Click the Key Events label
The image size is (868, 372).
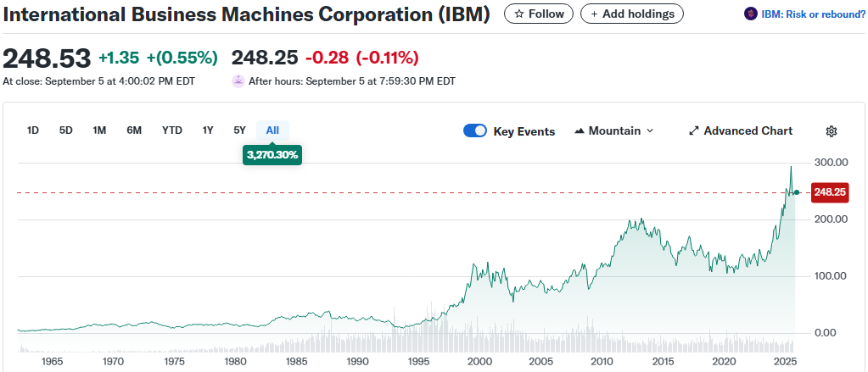pyautogui.click(x=524, y=131)
